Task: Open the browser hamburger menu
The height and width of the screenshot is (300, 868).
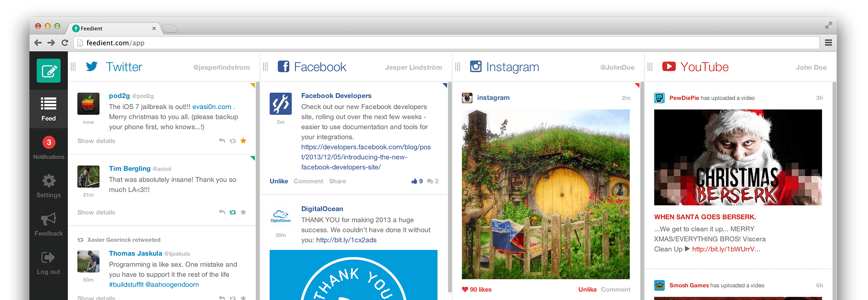Action: tap(828, 43)
